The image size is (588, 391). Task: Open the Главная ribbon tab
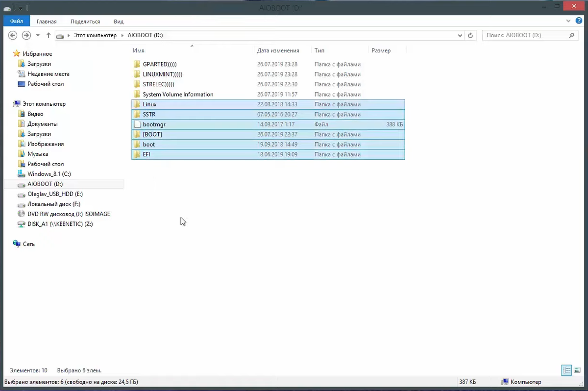[x=47, y=22]
